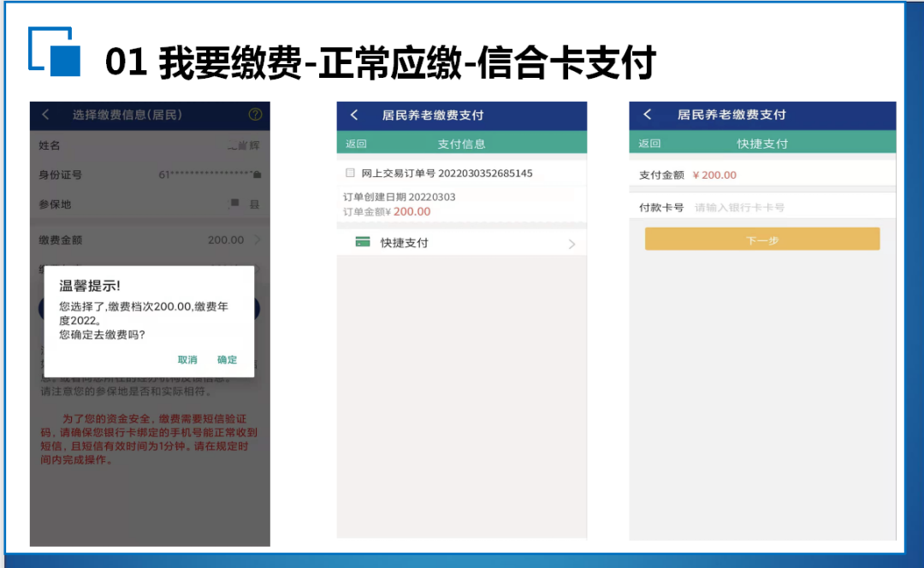Tap back arrow in 选择缴费信息(居民) header
This screenshot has height=568, width=924.
[45, 115]
